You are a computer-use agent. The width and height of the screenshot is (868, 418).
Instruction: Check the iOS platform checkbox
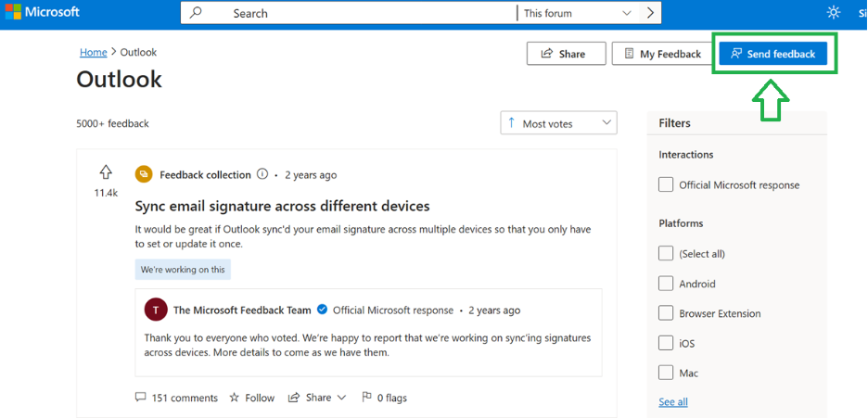coord(666,343)
